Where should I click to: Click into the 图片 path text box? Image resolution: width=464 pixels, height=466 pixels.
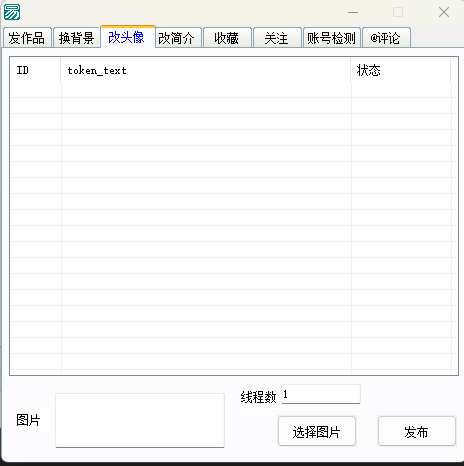(x=140, y=420)
